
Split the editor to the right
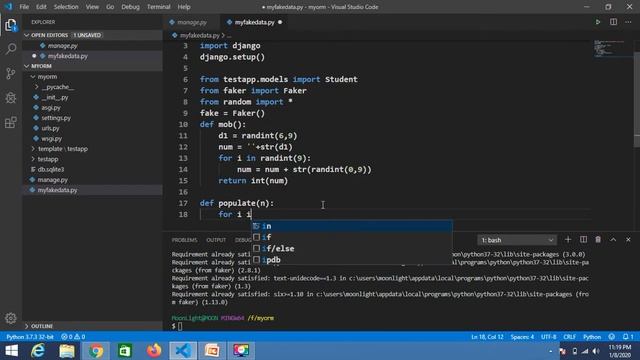pos(613,22)
